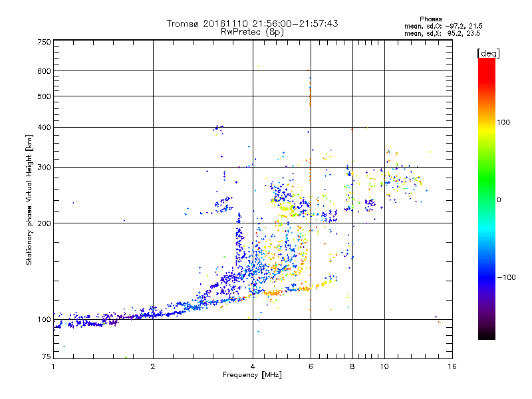The height and width of the screenshot is (399, 532).
Task: Click the 'mean, sd,X: 95.2, 23.5' statistic
Action: pyautogui.click(x=442, y=33)
